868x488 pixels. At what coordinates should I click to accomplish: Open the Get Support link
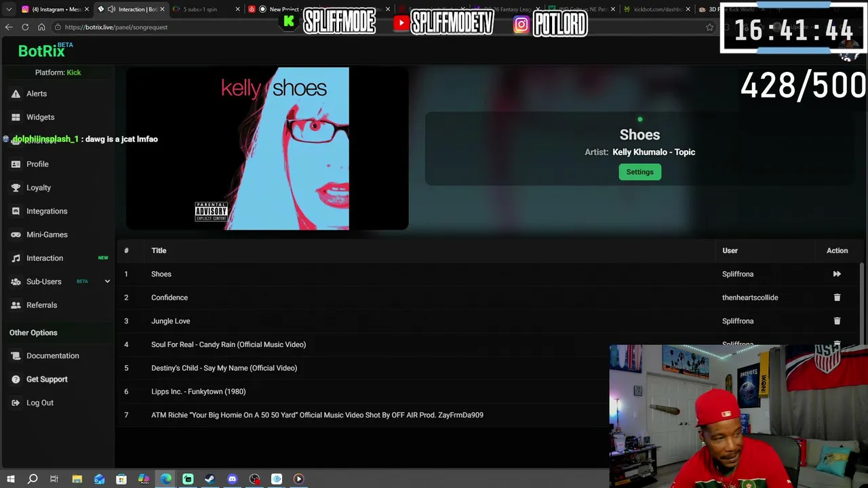(47, 380)
